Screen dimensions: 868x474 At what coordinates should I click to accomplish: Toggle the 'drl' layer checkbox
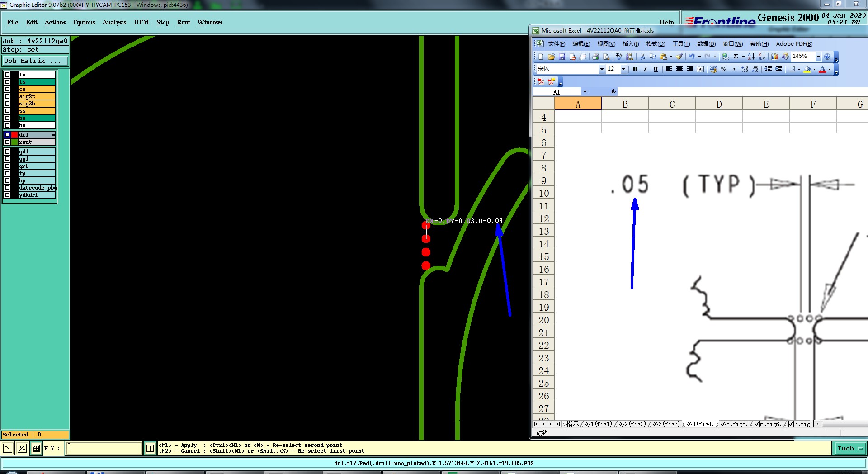pyautogui.click(x=7, y=135)
